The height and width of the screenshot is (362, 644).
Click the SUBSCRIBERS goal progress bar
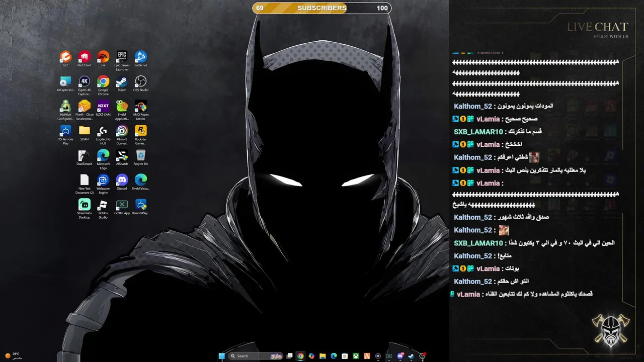pos(322,8)
